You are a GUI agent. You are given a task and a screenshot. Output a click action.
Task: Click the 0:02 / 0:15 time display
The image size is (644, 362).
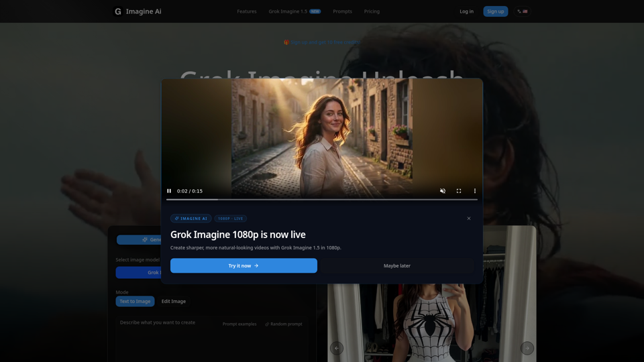tap(190, 191)
